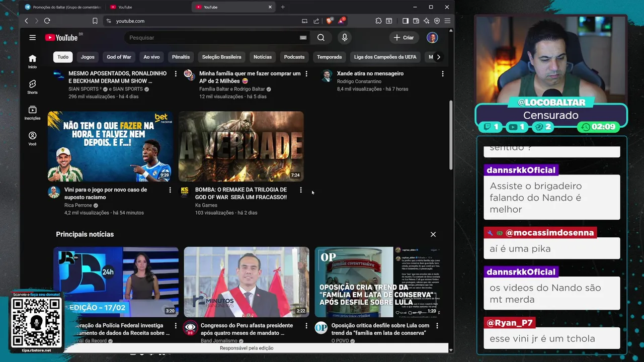Open Rodrigo Constantino channel link
The image size is (644, 362).
click(x=359, y=81)
